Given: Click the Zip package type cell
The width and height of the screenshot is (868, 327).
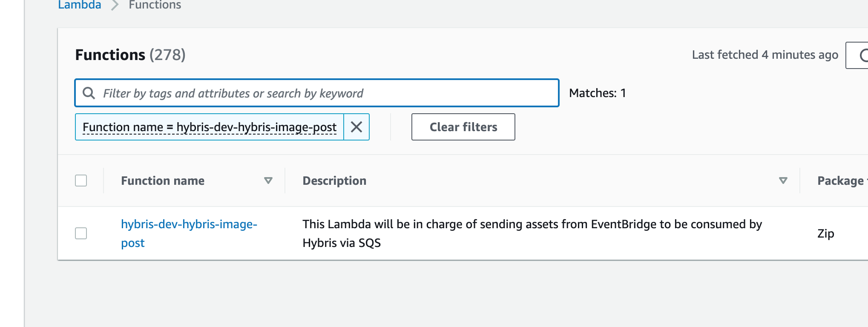Looking at the screenshot, I should [x=825, y=233].
